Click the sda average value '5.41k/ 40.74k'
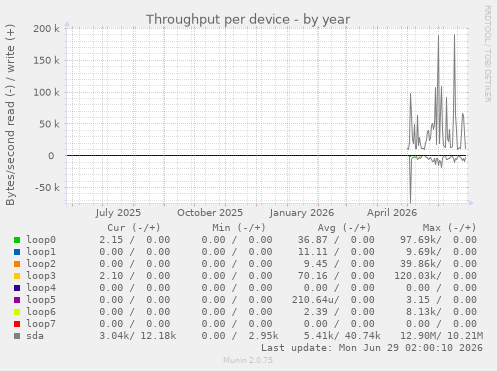 pyautogui.click(x=342, y=336)
